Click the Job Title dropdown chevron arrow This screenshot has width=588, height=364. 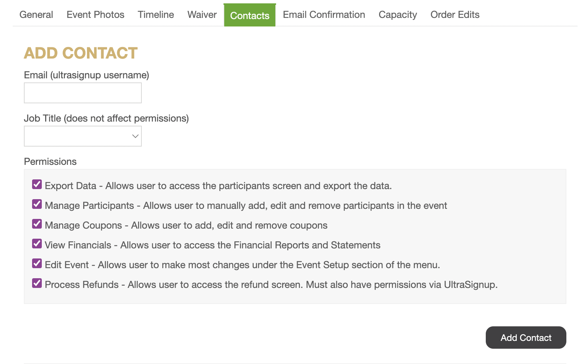coord(135,136)
